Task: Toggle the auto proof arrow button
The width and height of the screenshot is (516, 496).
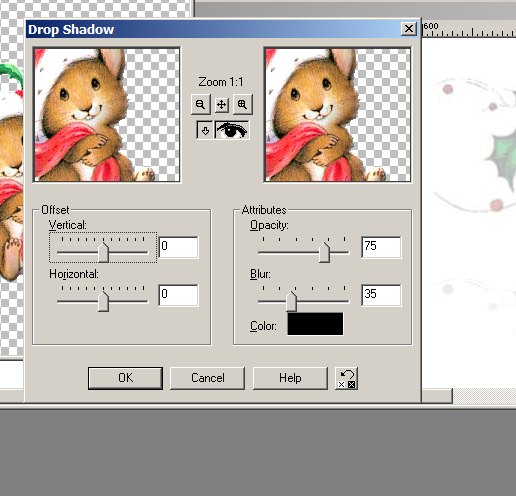Action: click(205, 130)
